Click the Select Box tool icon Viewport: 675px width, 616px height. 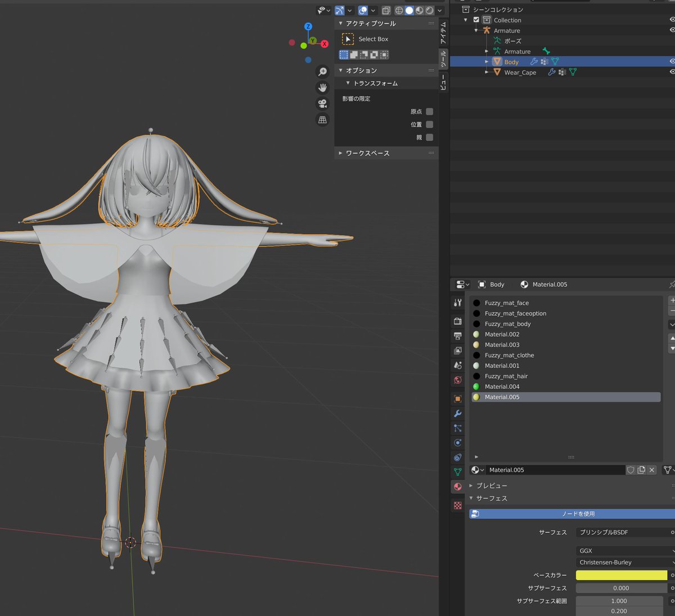click(x=348, y=39)
